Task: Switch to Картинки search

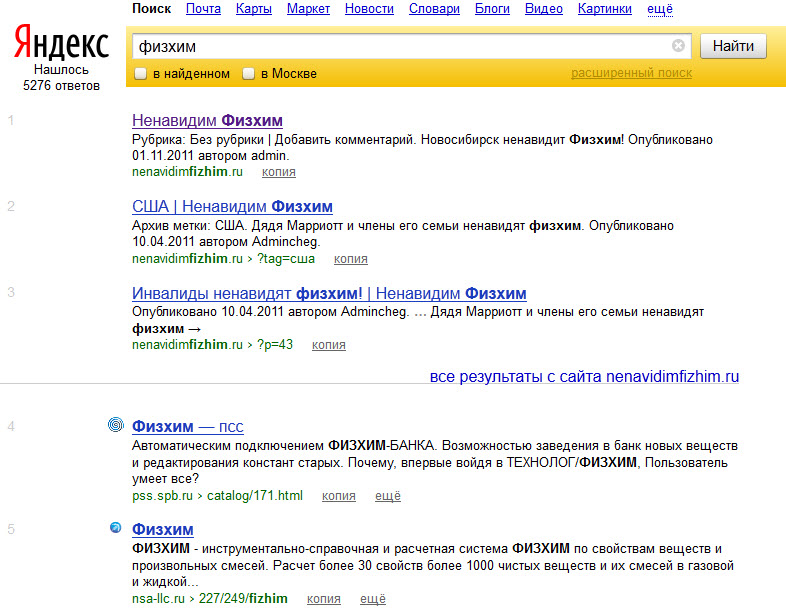Action: [x=605, y=9]
